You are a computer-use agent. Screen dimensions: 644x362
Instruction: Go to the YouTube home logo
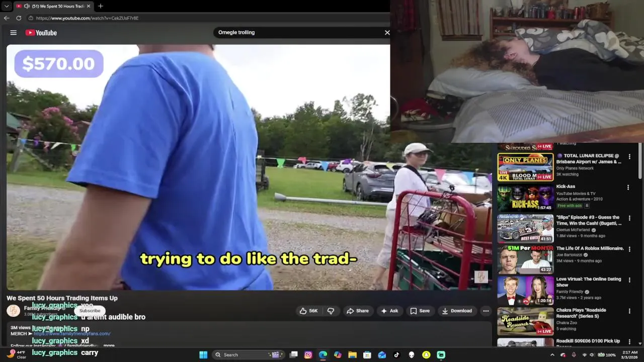[41, 33]
